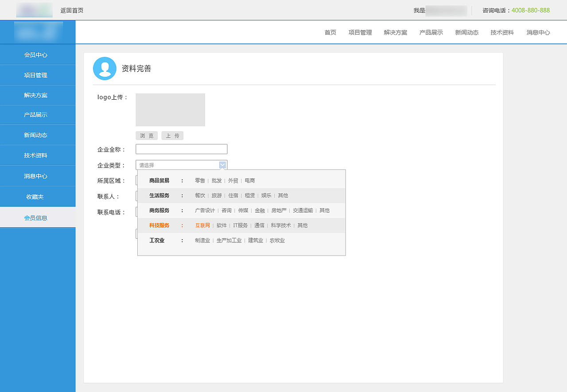Image resolution: width=567 pixels, height=392 pixels.
Task: Select 金融 under 商务服务
Action: 260,210
